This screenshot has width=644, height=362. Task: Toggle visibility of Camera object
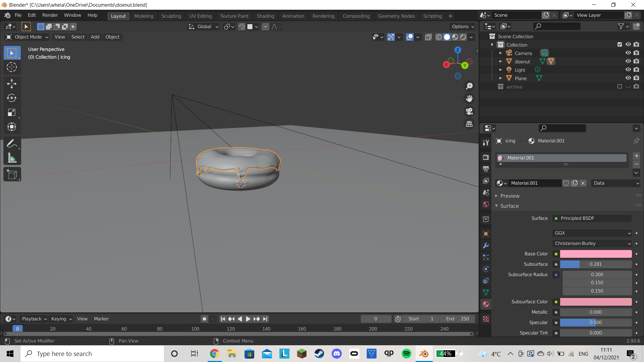tap(628, 53)
